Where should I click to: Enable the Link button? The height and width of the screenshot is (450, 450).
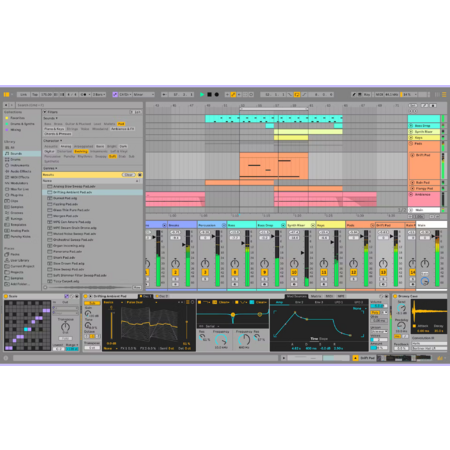click(23, 95)
